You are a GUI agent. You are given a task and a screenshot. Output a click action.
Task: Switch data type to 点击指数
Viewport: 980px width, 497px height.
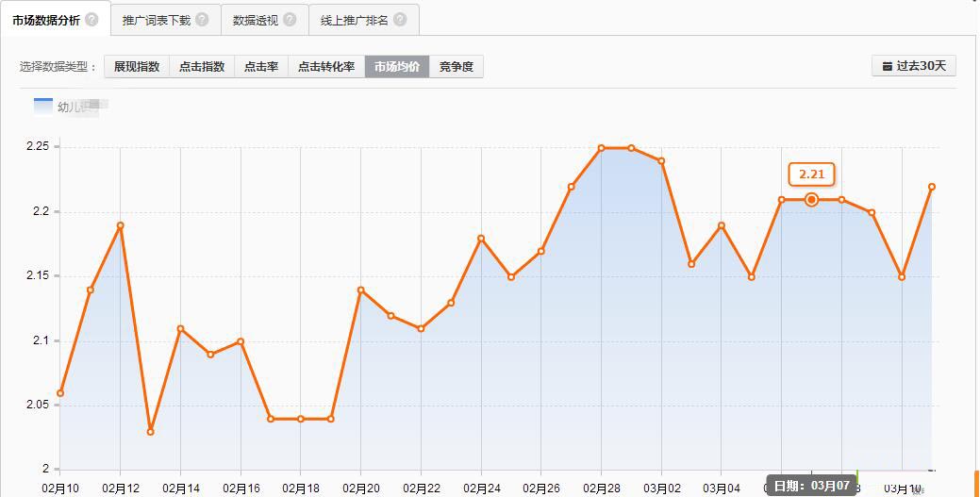[x=202, y=66]
